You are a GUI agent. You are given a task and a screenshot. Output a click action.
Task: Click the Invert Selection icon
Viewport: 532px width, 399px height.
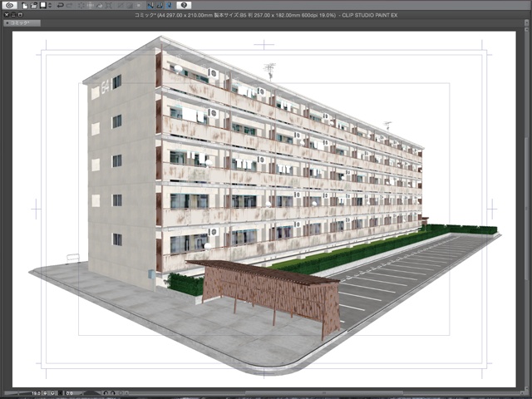(x=130, y=6)
